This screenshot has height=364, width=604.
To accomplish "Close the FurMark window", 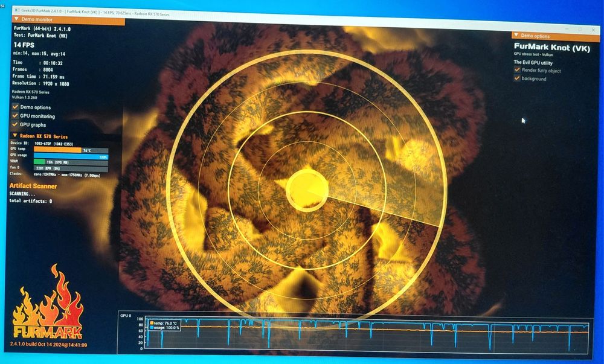I will (x=593, y=30).
